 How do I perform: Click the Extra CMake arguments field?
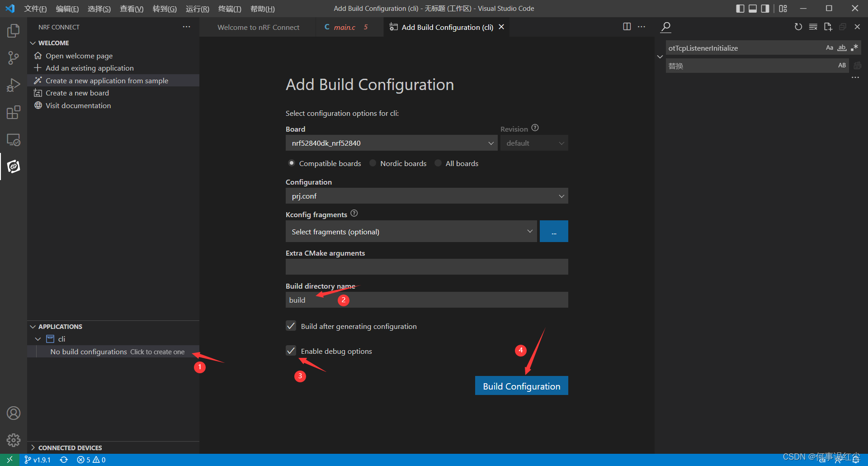pyautogui.click(x=427, y=266)
